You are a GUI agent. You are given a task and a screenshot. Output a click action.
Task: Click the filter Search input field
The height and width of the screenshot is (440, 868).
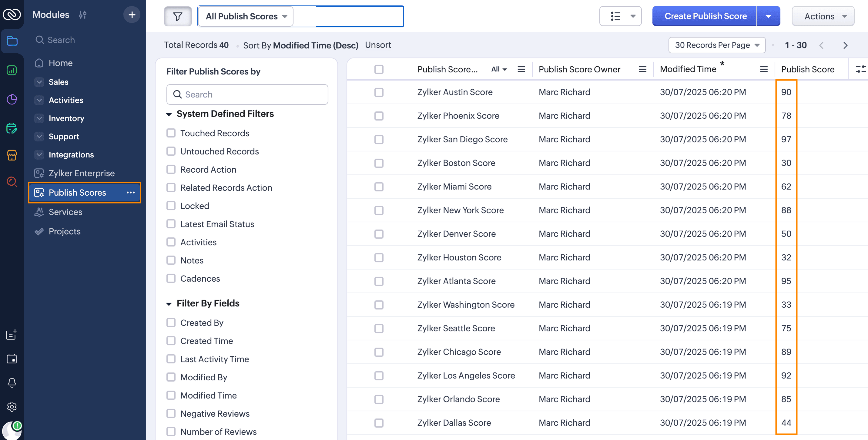point(247,94)
